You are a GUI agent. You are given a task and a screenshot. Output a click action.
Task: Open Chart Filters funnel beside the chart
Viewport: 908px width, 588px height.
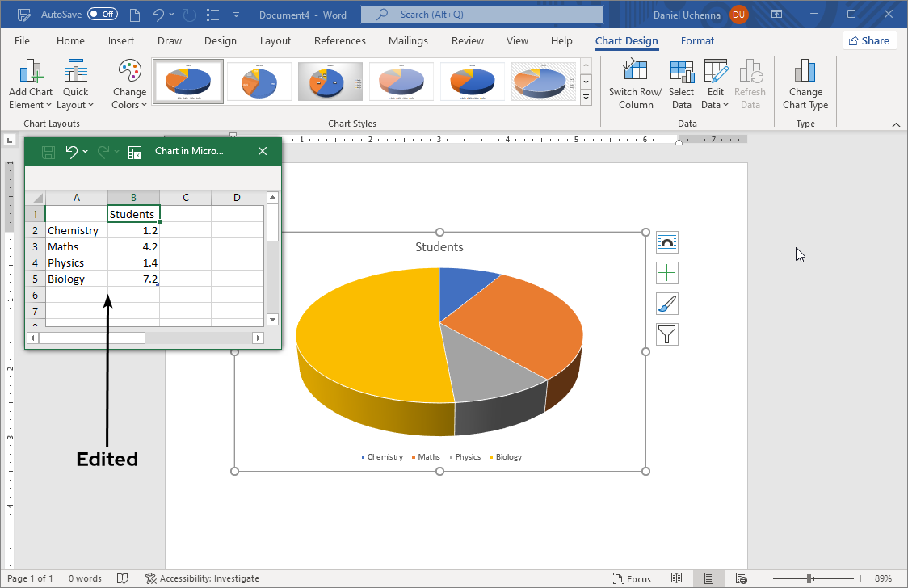click(666, 334)
